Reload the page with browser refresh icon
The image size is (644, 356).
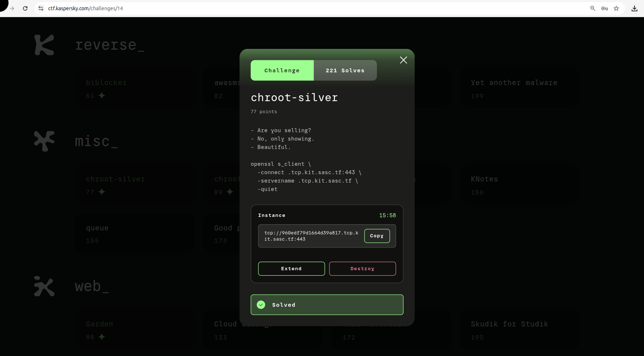click(x=25, y=8)
